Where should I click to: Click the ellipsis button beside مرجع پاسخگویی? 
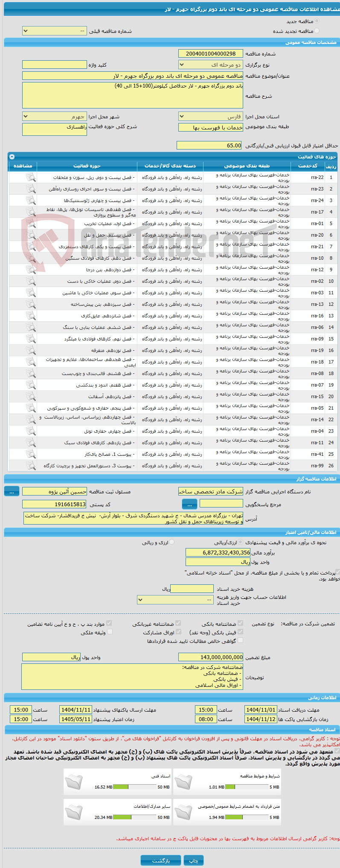(x=189, y=504)
